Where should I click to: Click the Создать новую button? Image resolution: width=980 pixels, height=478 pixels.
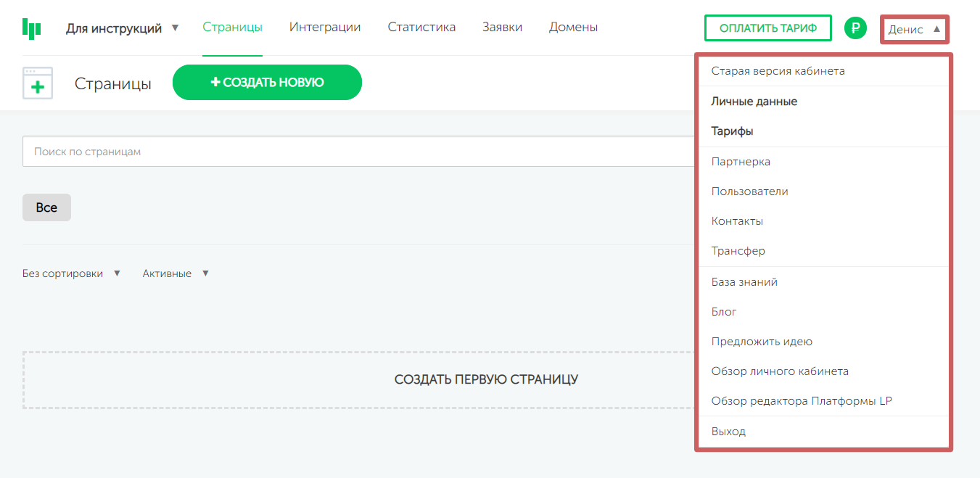[267, 83]
